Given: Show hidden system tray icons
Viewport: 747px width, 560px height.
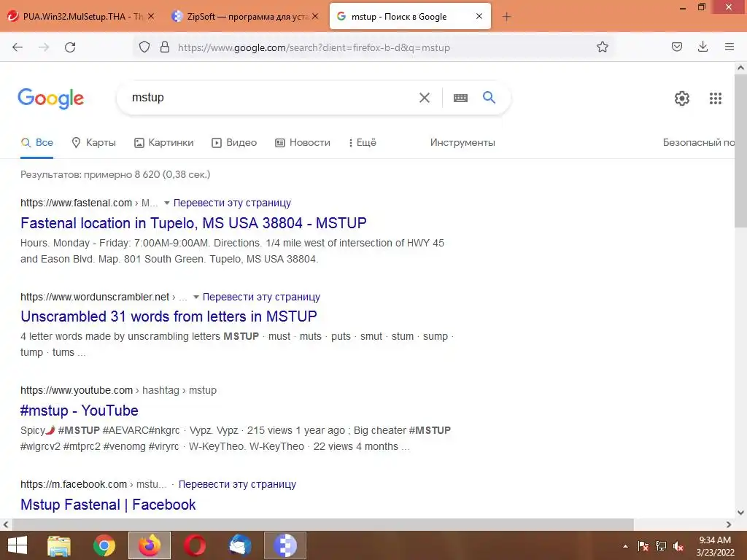Looking at the screenshot, I should point(625,546).
